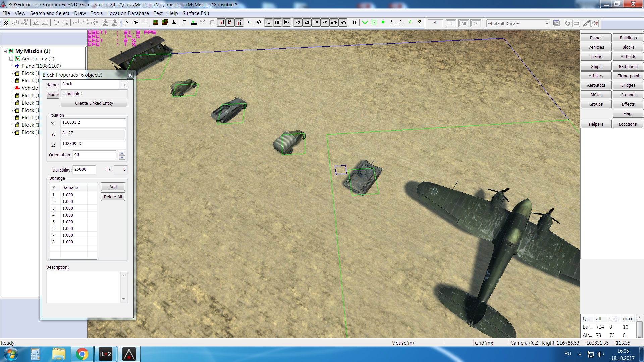Open the Draw menu
644x362 pixels.
point(80,13)
